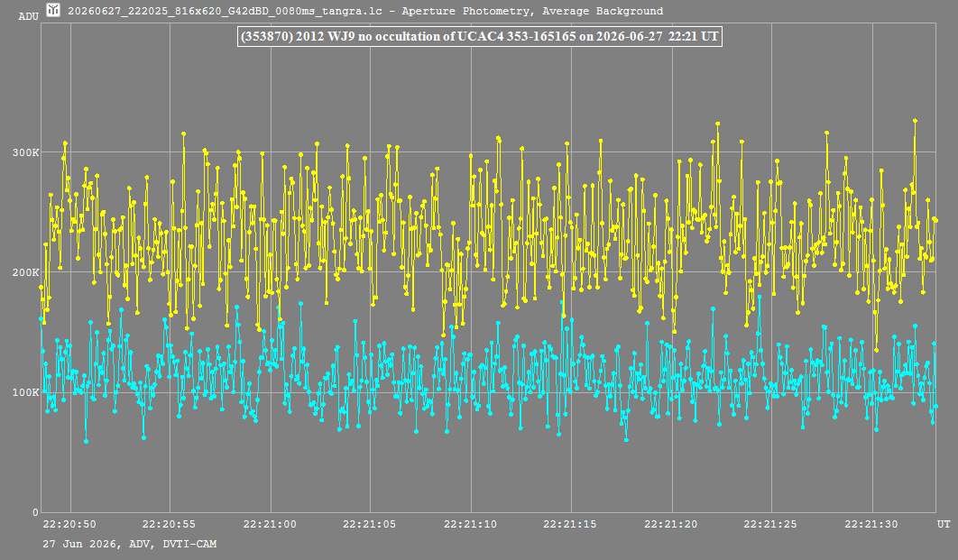Select the 22:20:55 time axis marker
This screenshot has height=560, width=958.
[170, 524]
